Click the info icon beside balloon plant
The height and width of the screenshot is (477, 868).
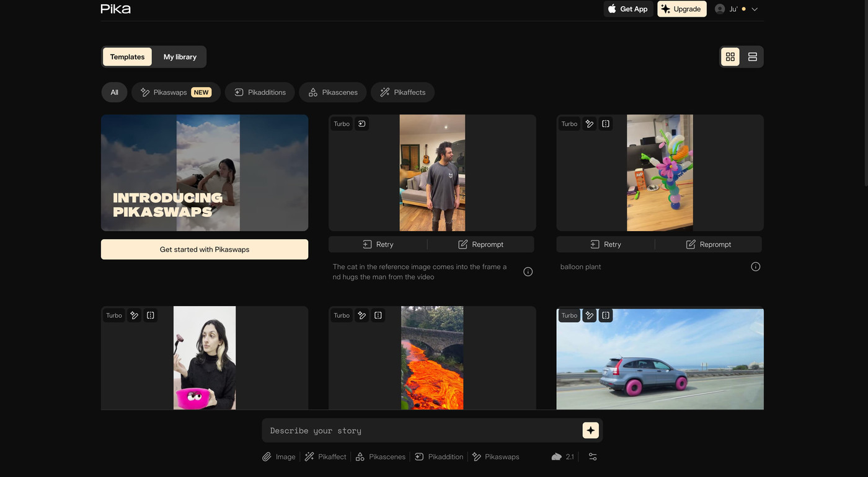tap(755, 267)
